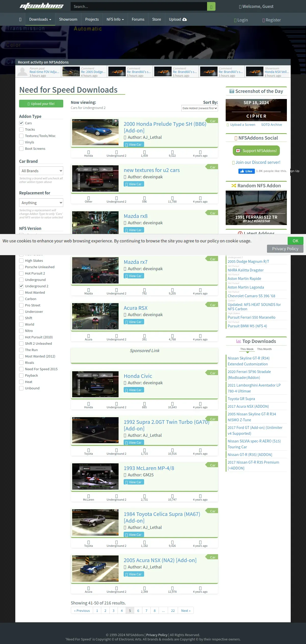Enable Textures/Tools/Misc checkbox
306x644 pixels.
21,136
